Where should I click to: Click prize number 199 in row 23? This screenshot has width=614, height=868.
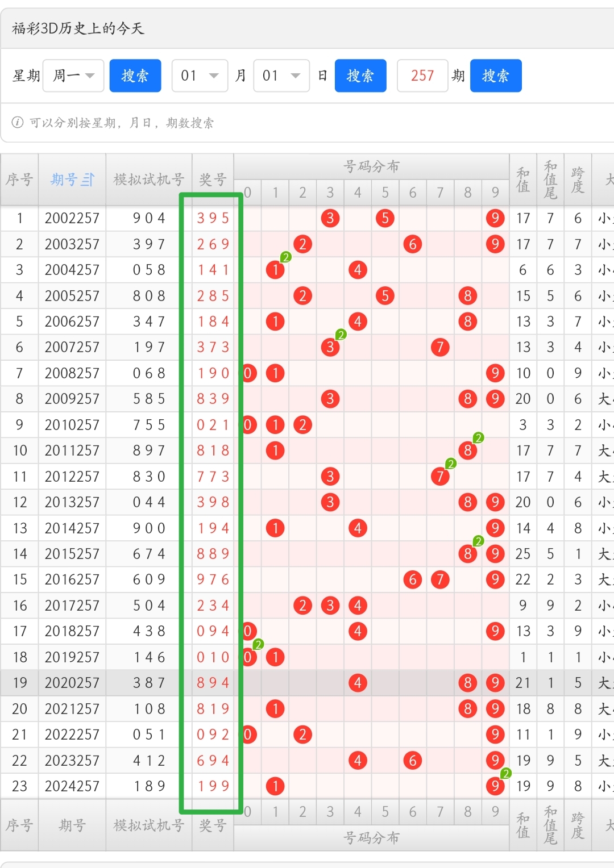point(213,786)
